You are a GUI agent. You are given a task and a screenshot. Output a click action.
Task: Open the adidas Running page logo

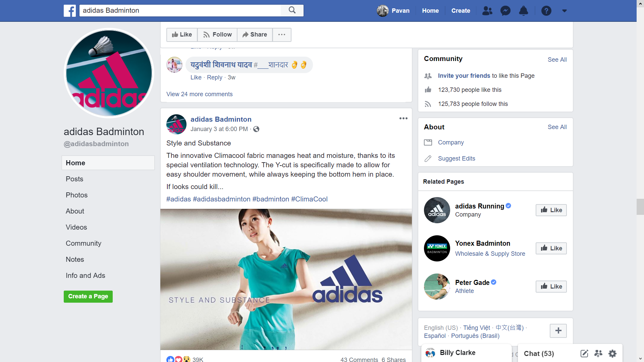click(437, 210)
